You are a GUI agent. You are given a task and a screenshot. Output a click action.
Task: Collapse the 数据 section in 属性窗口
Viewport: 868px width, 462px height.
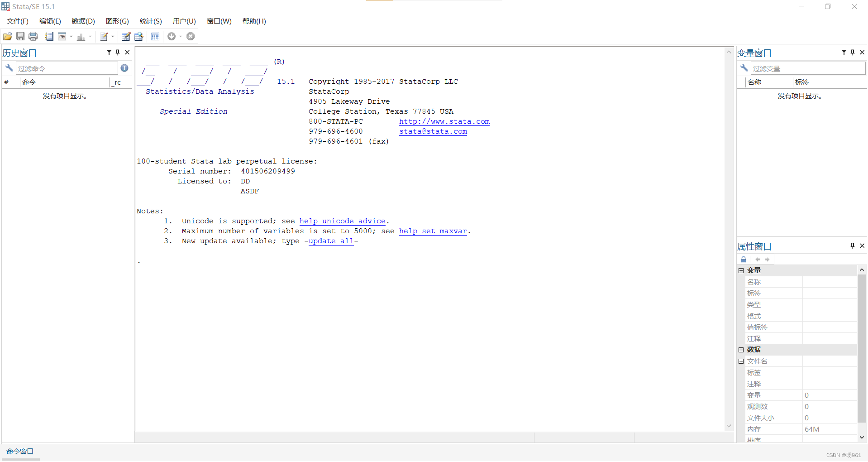click(741, 350)
